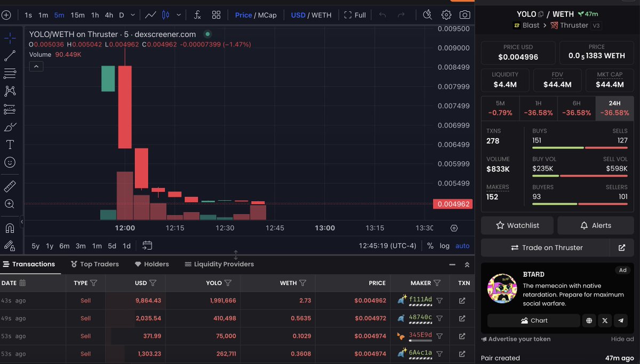This screenshot has height=364, width=640.
Task: Toggle Price / MCap chart mode
Action: point(256,15)
